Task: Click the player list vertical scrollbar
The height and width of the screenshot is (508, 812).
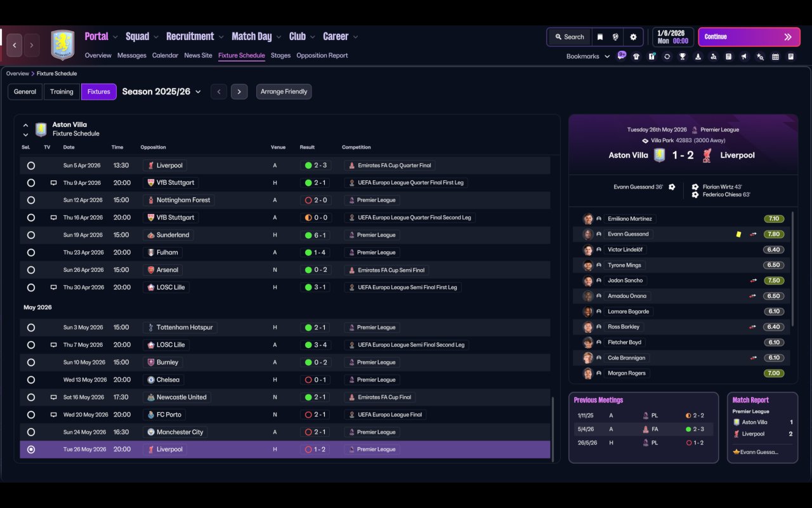Action: (x=793, y=269)
